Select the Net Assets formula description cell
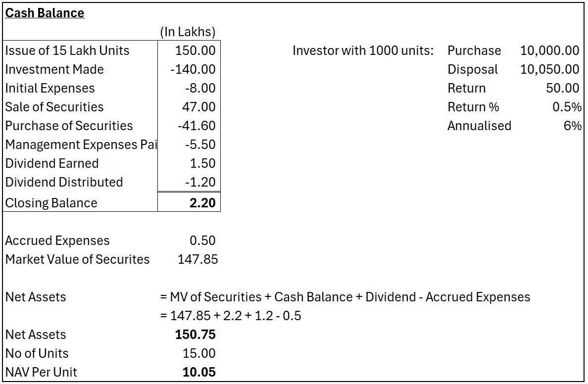Screen dimensions: 588x384 (x=345, y=297)
